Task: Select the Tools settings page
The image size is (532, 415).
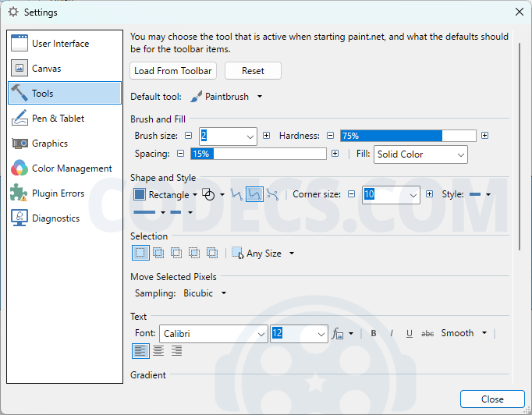Action: (x=65, y=93)
